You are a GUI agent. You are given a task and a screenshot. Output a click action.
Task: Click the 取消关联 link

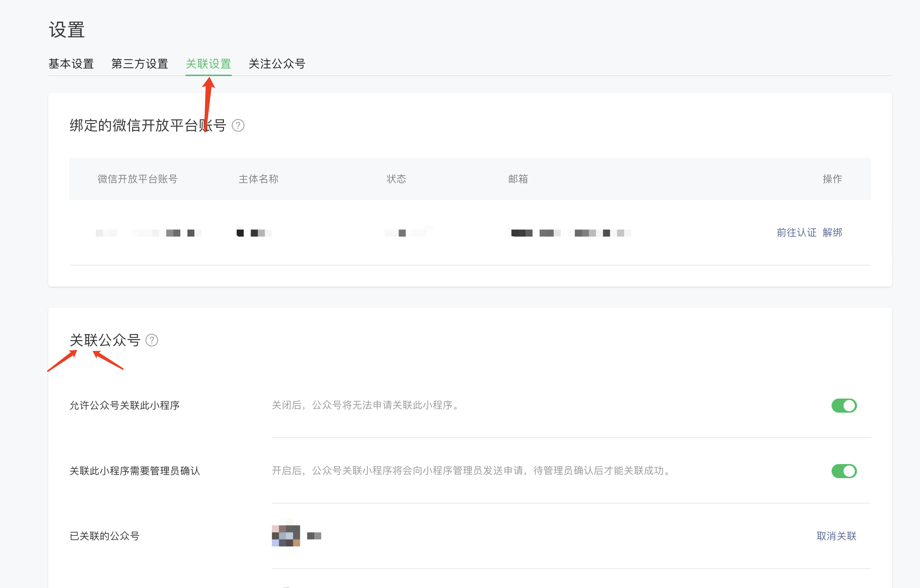[836, 536]
